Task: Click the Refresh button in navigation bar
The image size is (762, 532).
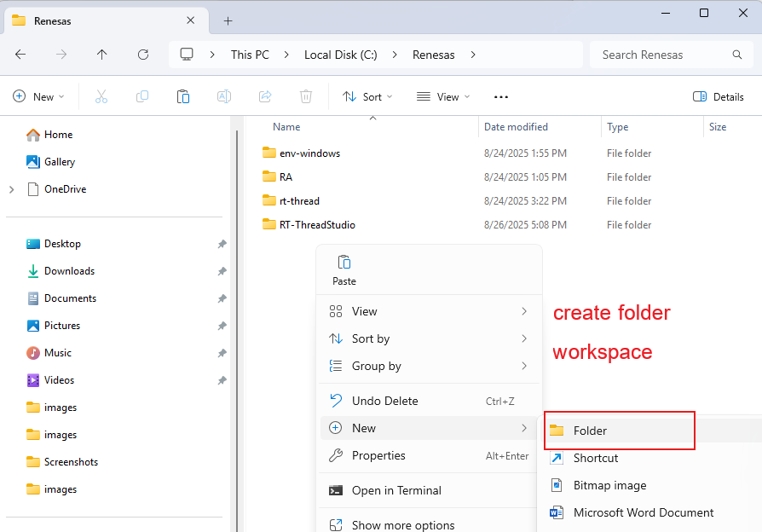Action: (143, 55)
